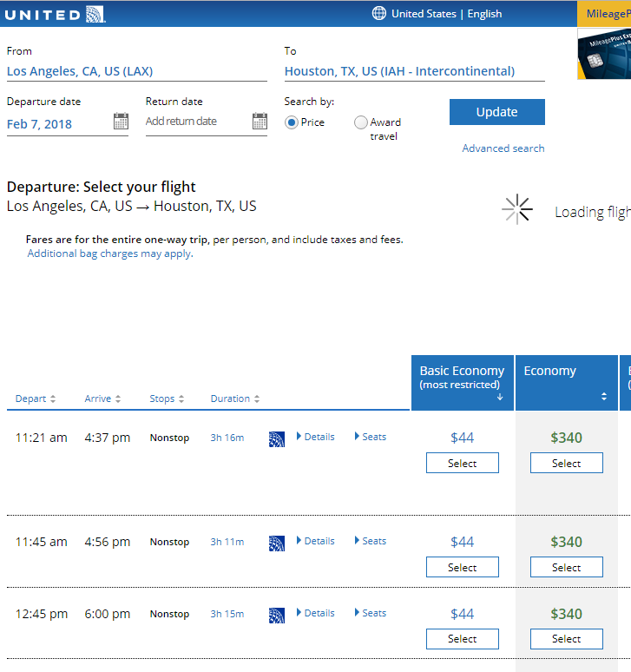The height and width of the screenshot is (672, 631).
Task: Select the Price search radio button
Action: (x=292, y=122)
